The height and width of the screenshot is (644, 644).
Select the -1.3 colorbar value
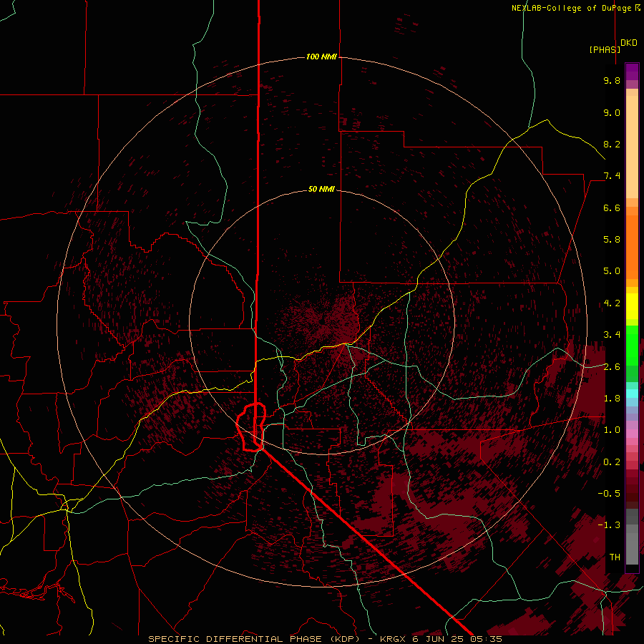click(609, 525)
